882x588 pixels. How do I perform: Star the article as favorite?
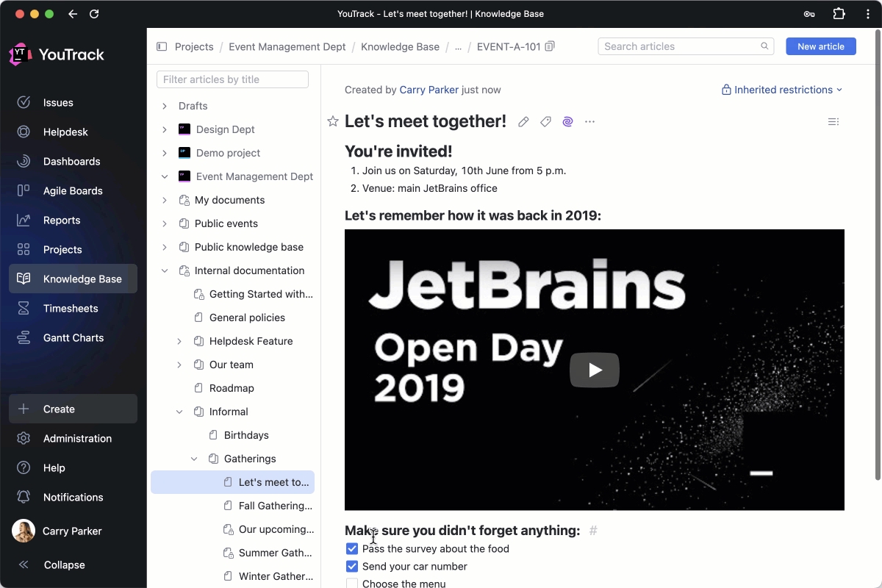tap(333, 122)
